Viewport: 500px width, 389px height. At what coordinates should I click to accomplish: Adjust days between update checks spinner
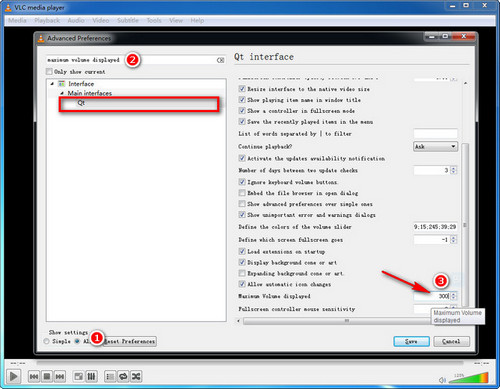pyautogui.click(x=453, y=170)
